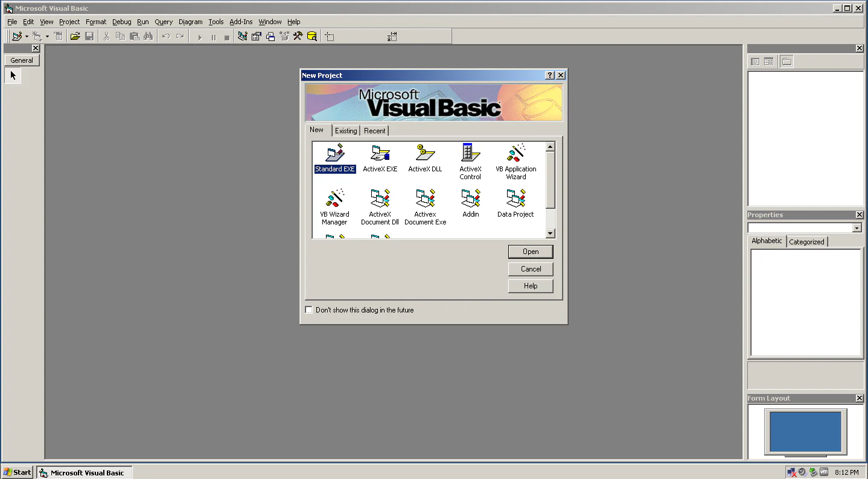Image resolution: width=868 pixels, height=479 pixels.
Task: Toggle Folders in the Project Explorer
Action: coord(786,61)
